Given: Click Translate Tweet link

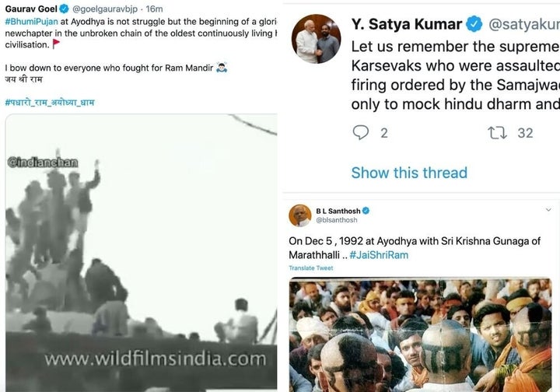Looking at the screenshot, I should pyautogui.click(x=311, y=268).
